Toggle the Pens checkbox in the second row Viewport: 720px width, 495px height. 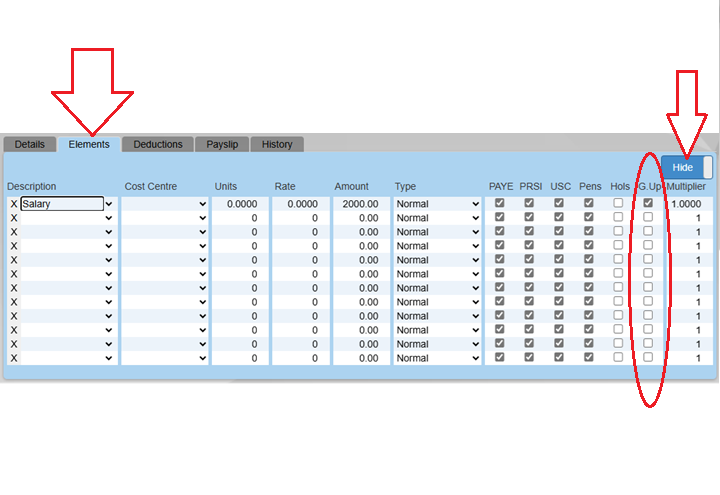coord(589,217)
